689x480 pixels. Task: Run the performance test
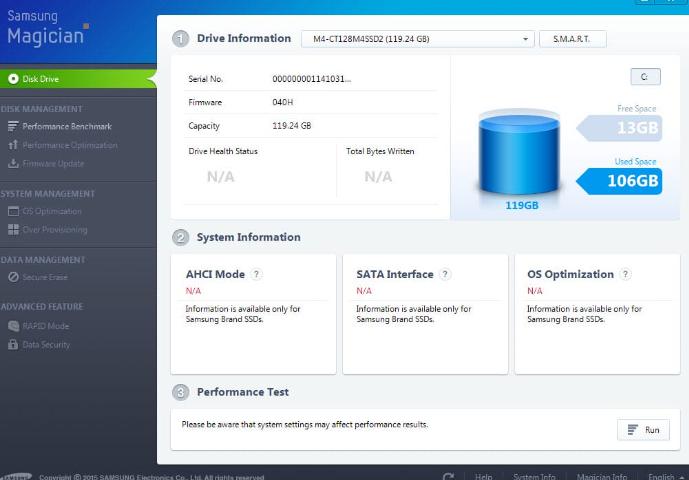click(x=643, y=430)
